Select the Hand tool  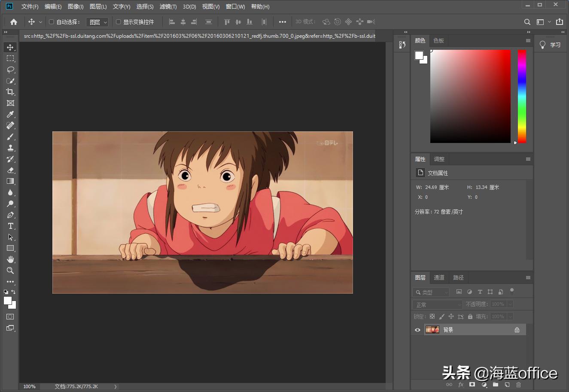coord(10,259)
